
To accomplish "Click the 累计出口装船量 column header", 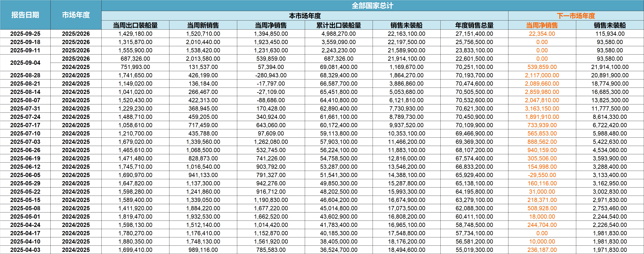I will [338, 25].
